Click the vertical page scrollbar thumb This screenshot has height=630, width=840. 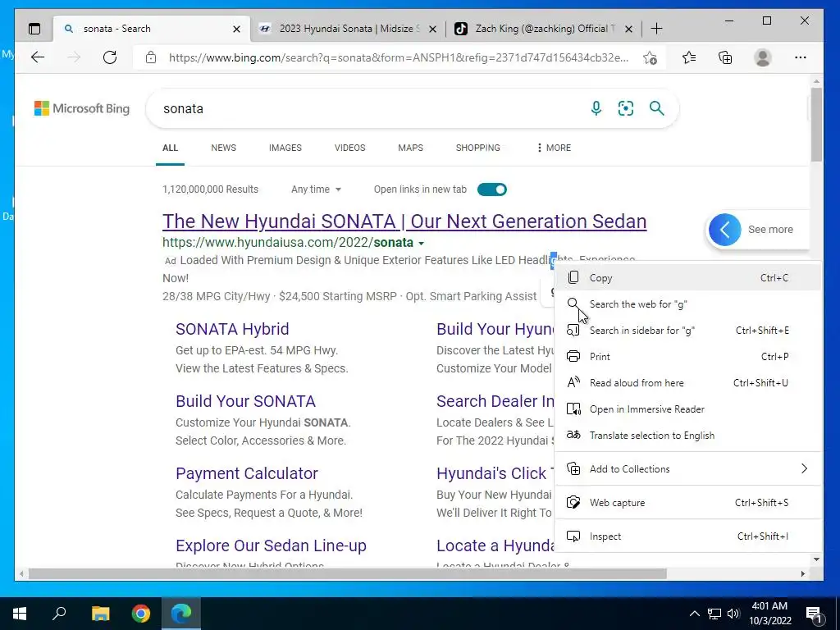pyautogui.click(x=816, y=125)
